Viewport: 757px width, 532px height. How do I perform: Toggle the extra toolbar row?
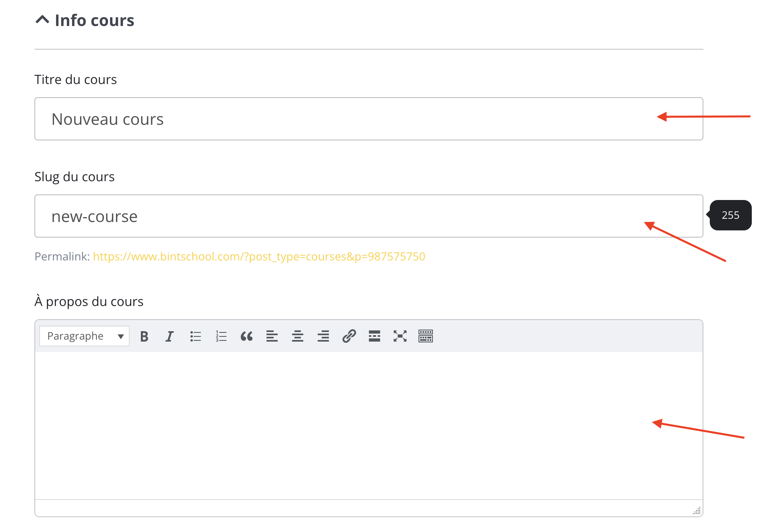click(426, 336)
